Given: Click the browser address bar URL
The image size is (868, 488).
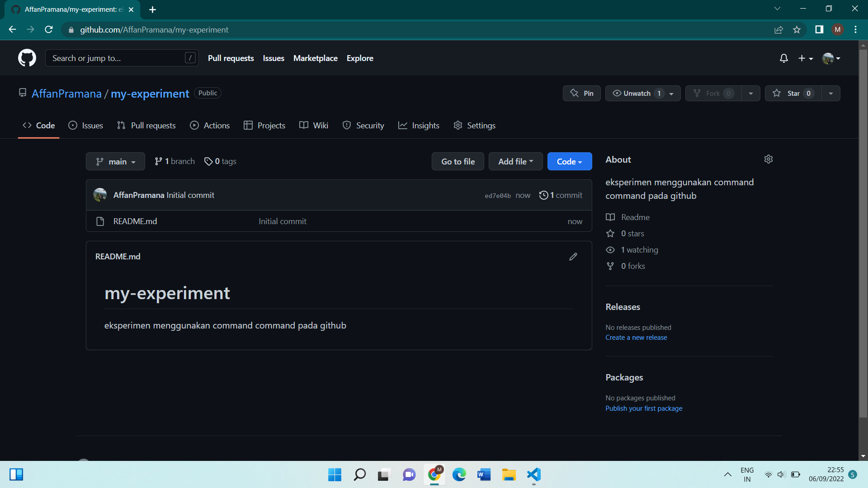Looking at the screenshot, I should click(x=154, y=30).
